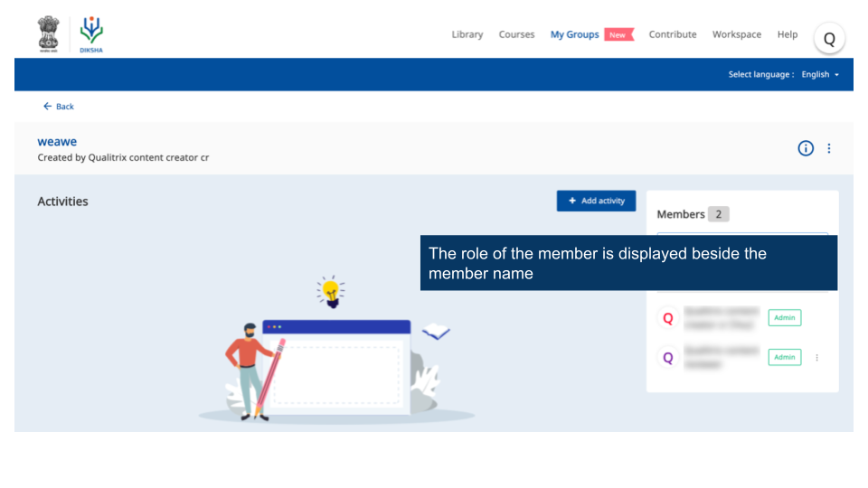Open the group info icon
Image resolution: width=868 pixels, height=488 pixels.
click(806, 148)
